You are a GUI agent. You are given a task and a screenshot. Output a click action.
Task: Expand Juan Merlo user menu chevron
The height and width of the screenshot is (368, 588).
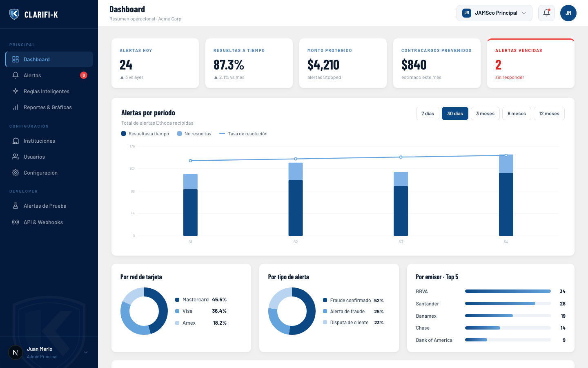[x=86, y=352]
